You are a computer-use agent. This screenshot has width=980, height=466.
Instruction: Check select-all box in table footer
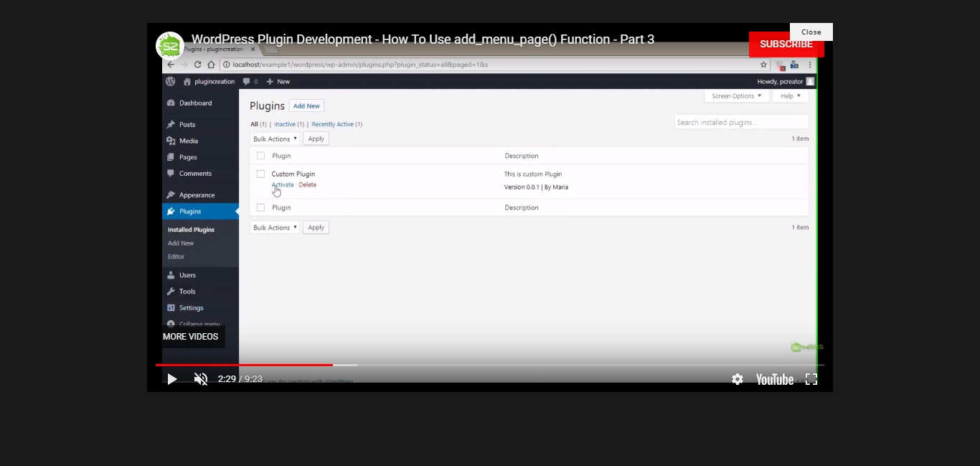(260, 208)
